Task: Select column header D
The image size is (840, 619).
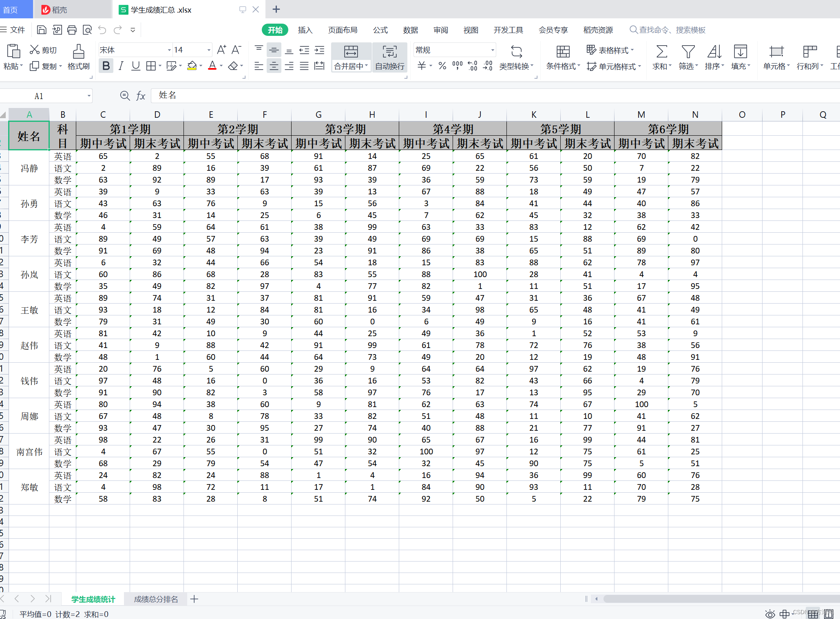Action: [157, 115]
